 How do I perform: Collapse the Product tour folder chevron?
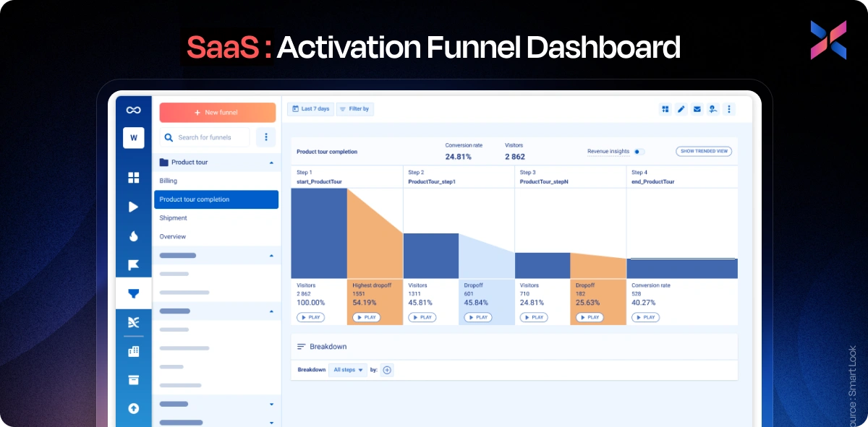(272, 163)
